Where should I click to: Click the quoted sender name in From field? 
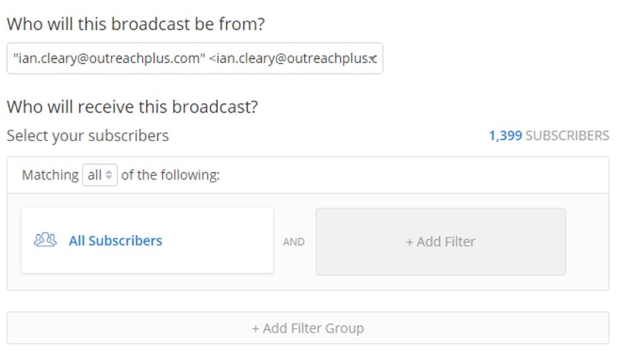pos(108,59)
